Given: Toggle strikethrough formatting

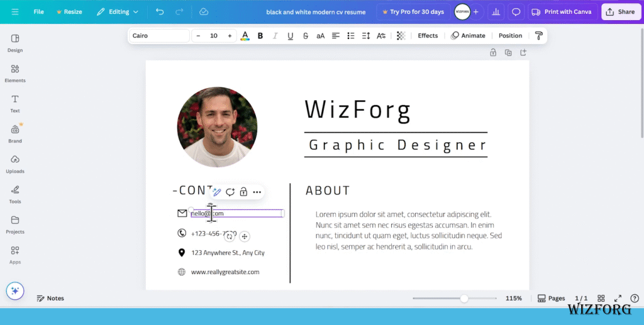Looking at the screenshot, I should click(x=306, y=36).
